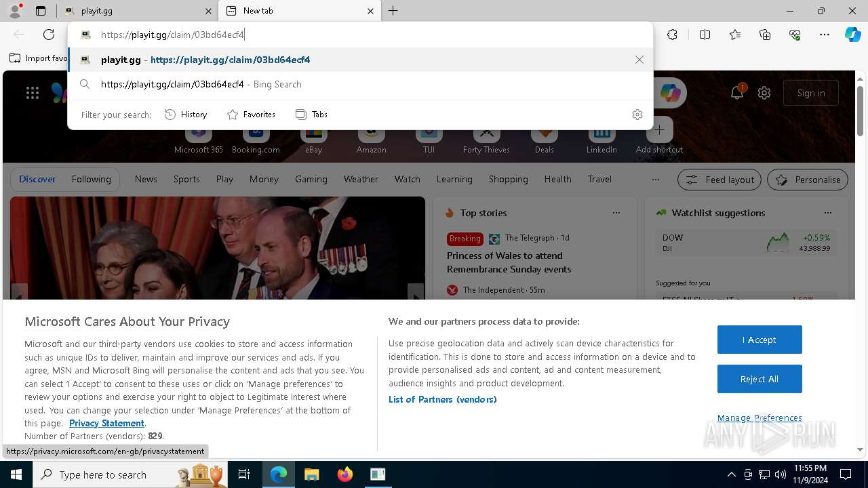
Task: Show more feed categories ellipsis
Action: tap(655, 180)
